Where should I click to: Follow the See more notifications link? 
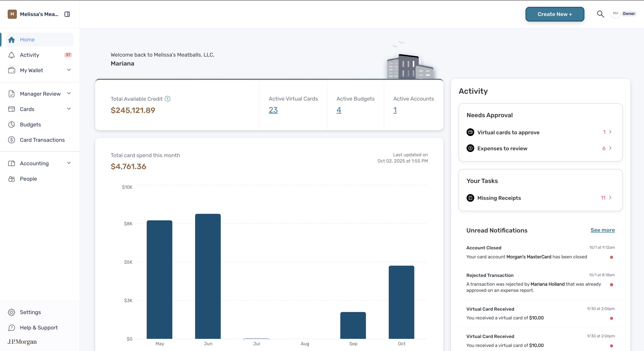tap(603, 230)
